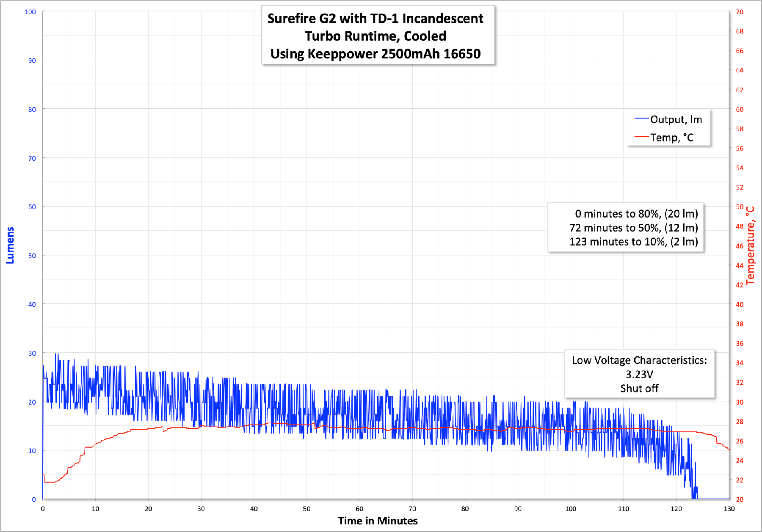Click the 60 tick on time axis
The height and width of the screenshot is (532, 762).
[359, 509]
